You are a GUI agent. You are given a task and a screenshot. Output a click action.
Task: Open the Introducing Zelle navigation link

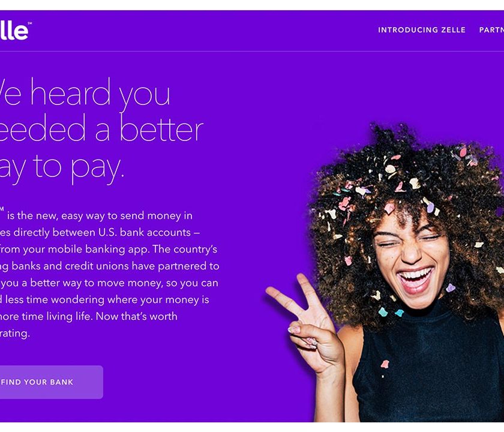pos(421,30)
